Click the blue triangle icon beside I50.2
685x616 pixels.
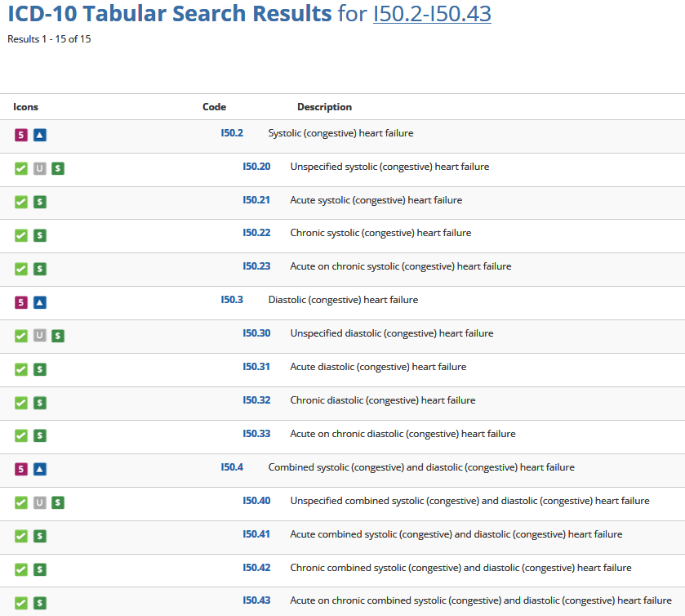point(40,135)
